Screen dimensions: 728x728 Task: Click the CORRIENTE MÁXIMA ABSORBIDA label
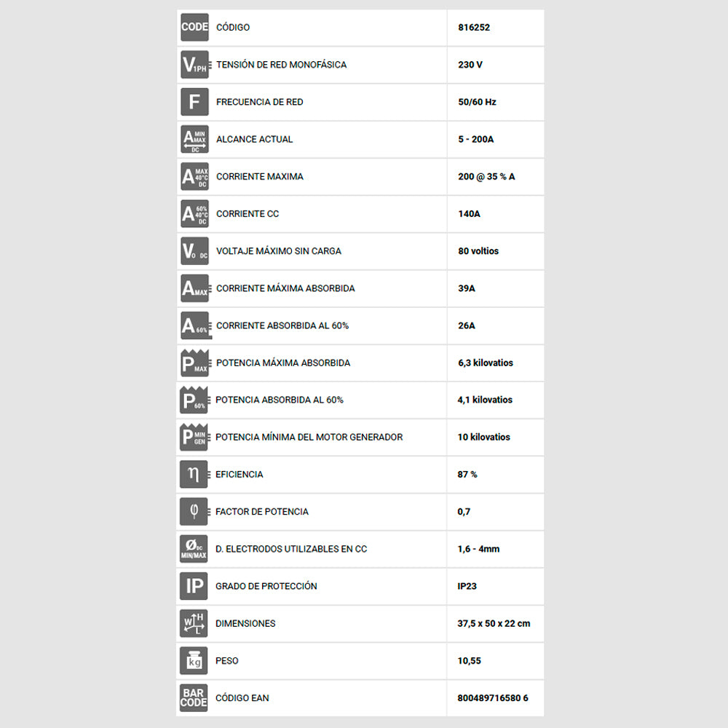click(x=285, y=288)
